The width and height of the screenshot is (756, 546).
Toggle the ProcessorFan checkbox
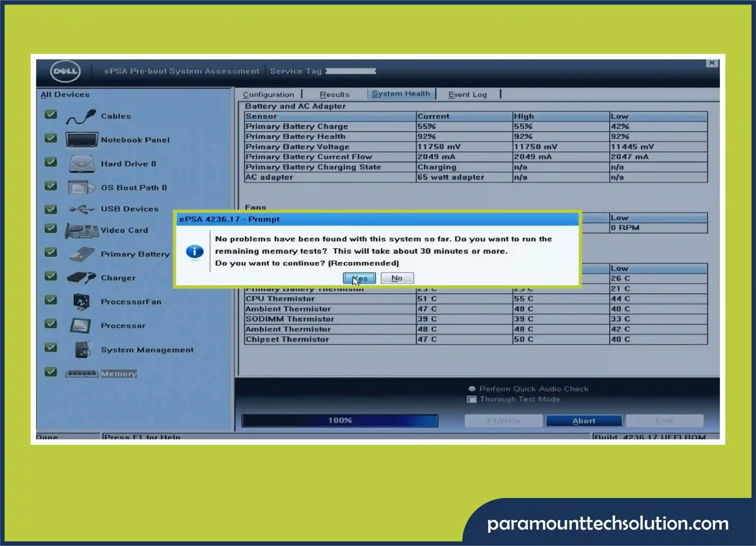(51, 300)
